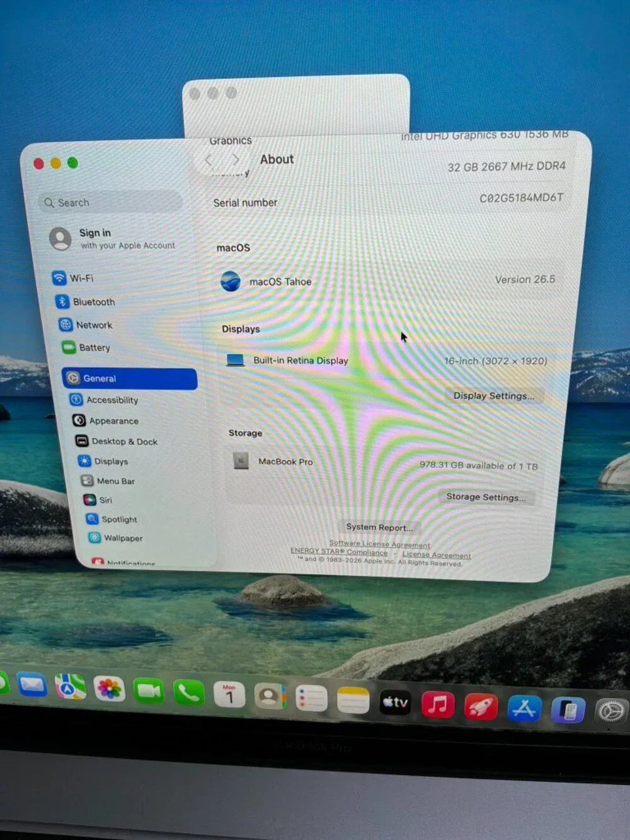Open Apple TV from the Dock

(395, 703)
